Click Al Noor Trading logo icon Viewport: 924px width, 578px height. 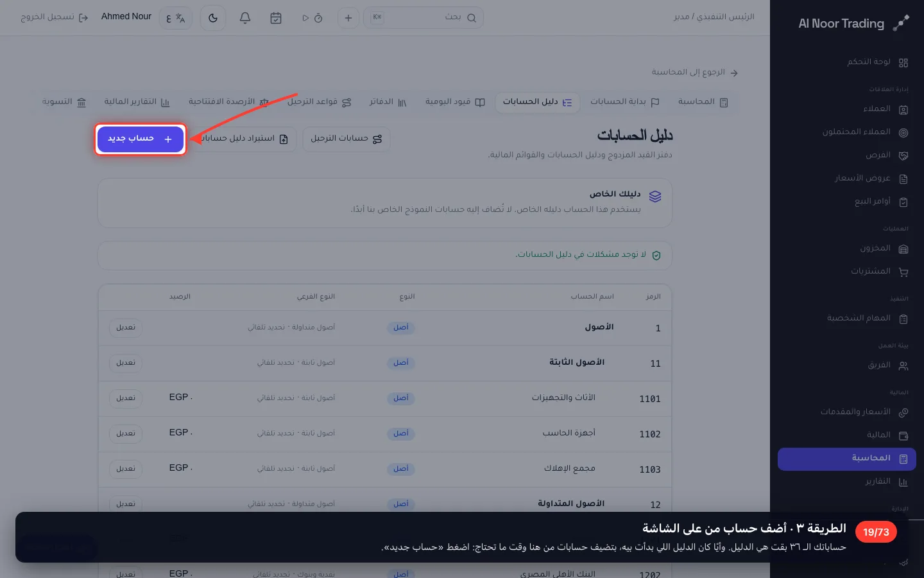point(901,23)
